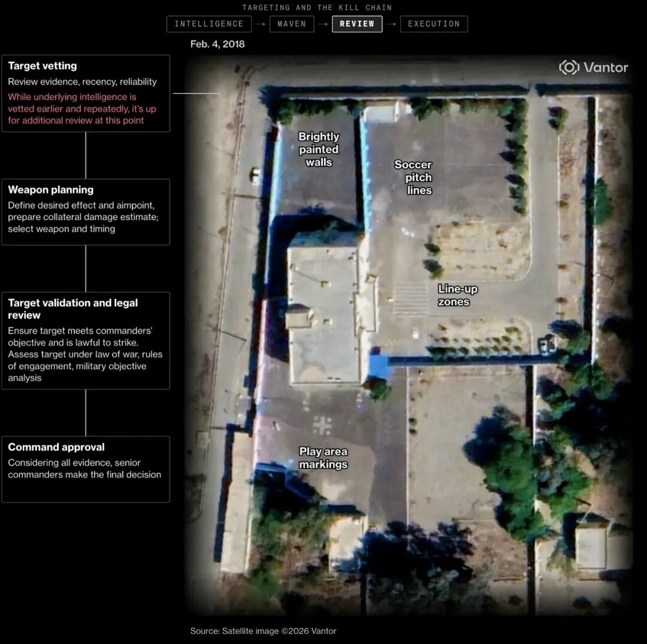The height and width of the screenshot is (644, 647).
Task: Click the Source: Satellite image credit text
Action: tap(263, 631)
